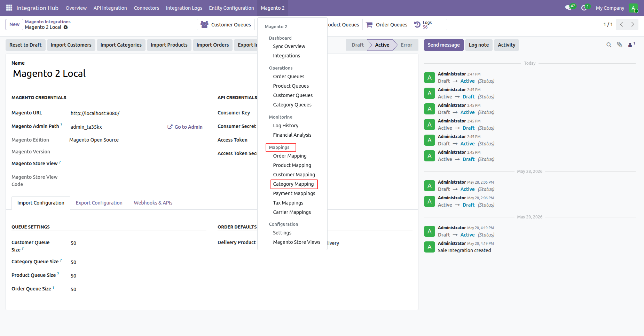Click the Import Orders button
Screen dimensions: 644x336
[213, 45]
